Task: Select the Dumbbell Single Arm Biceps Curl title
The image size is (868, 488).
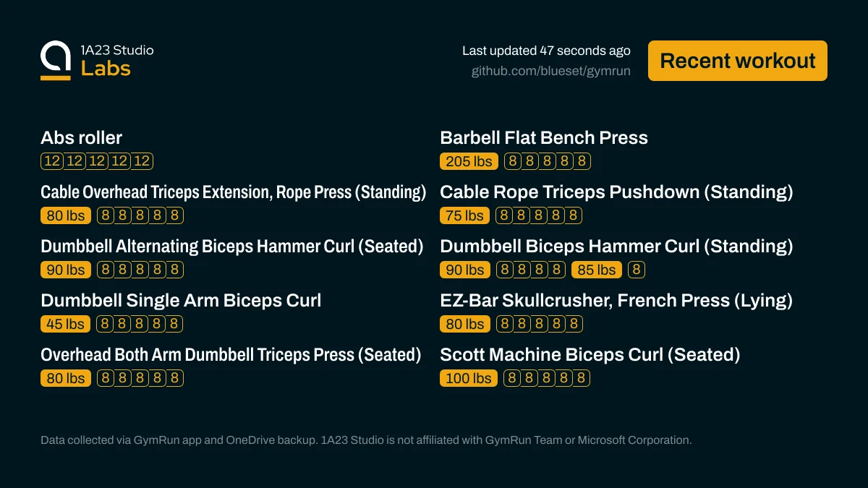Action: (181, 301)
